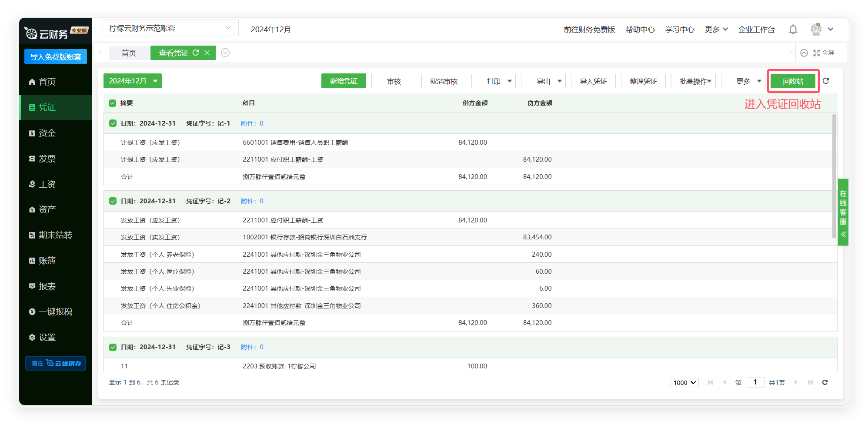This screenshot has width=868, height=424.
Task: Enter fullscreen mode with 全屏 icon
Action: [x=824, y=53]
